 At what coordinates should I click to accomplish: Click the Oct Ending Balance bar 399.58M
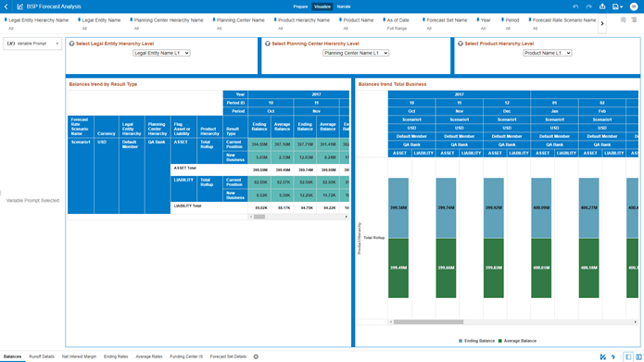pos(398,208)
